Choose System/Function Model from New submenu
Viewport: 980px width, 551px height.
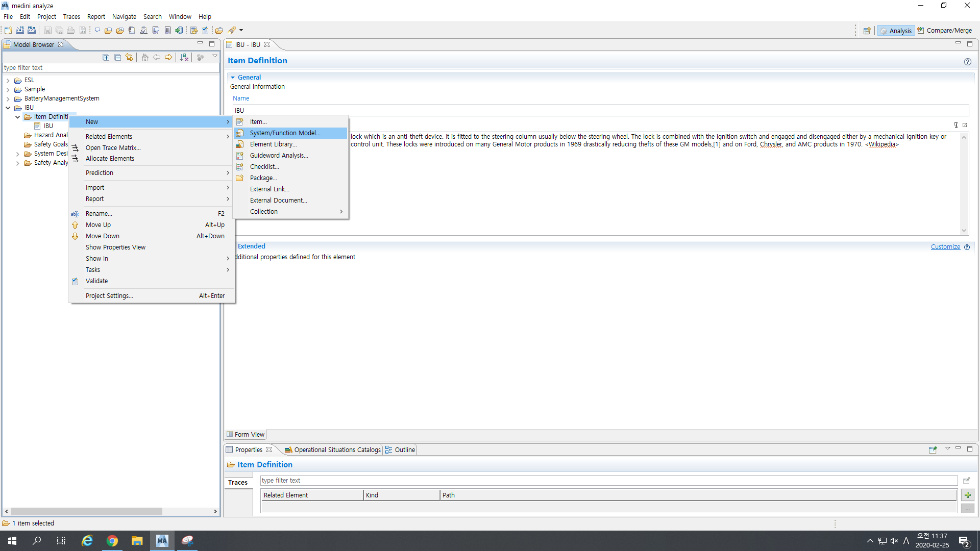pyautogui.click(x=285, y=133)
